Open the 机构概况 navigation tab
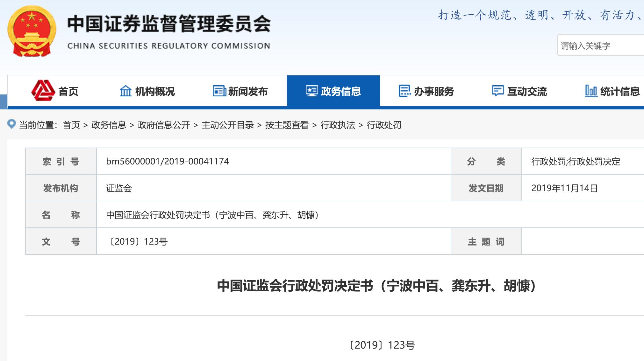The height and width of the screenshot is (361, 644). [155, 92]
